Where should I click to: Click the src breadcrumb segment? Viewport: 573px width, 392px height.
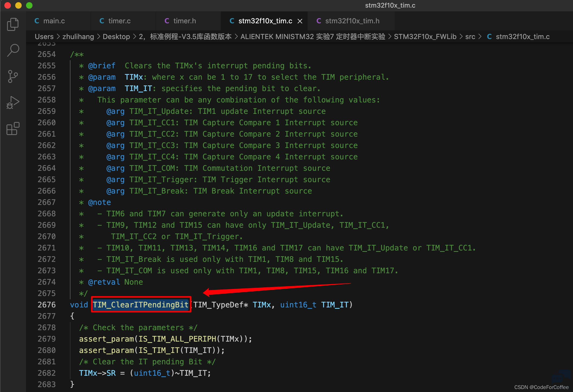point(470,37)
